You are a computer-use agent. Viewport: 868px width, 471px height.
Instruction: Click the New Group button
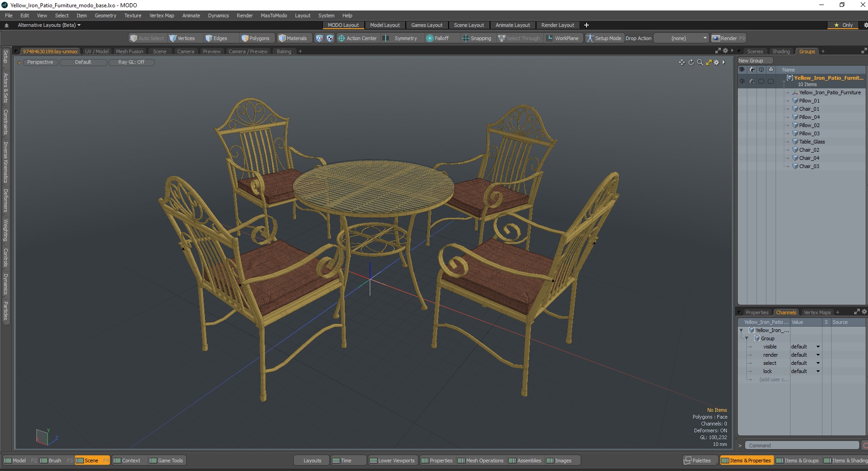[x=755, y=61]
